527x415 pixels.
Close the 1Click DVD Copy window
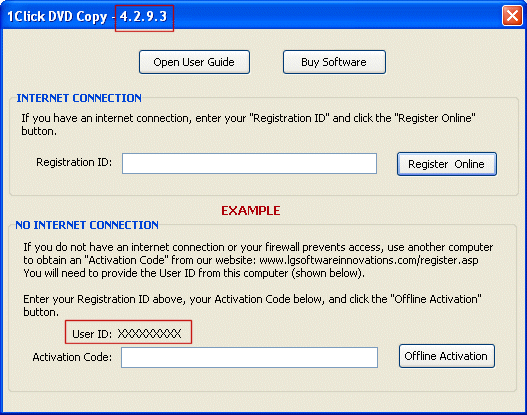coord(512,15)
